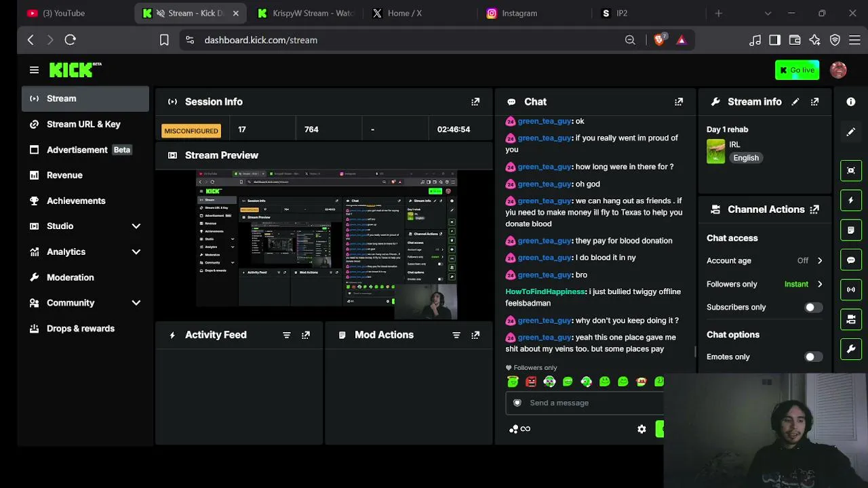Open Brave VPN shield icon
Viewport: 868px width, 488px height.
(x=835, y=40)
